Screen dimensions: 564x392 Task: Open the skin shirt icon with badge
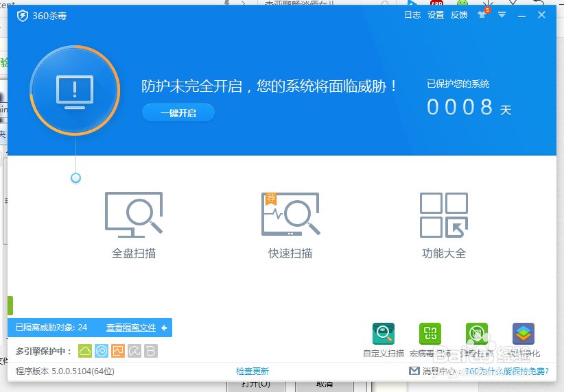click(483, 14)
